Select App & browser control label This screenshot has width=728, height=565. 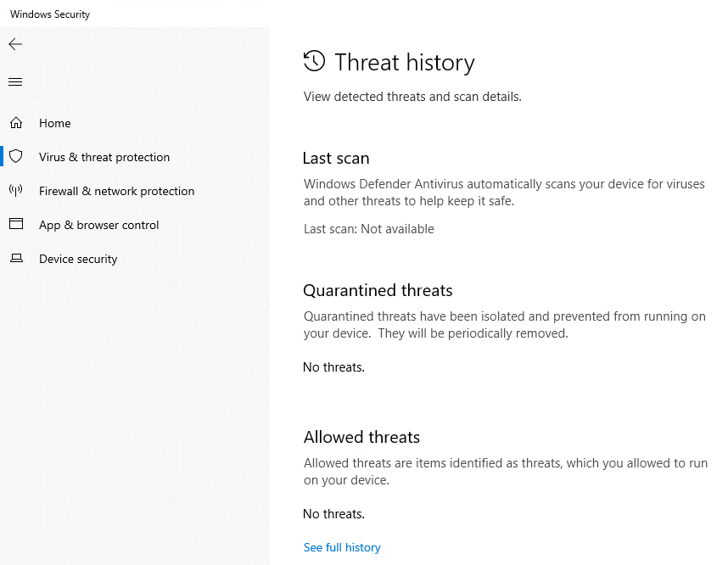99,225
